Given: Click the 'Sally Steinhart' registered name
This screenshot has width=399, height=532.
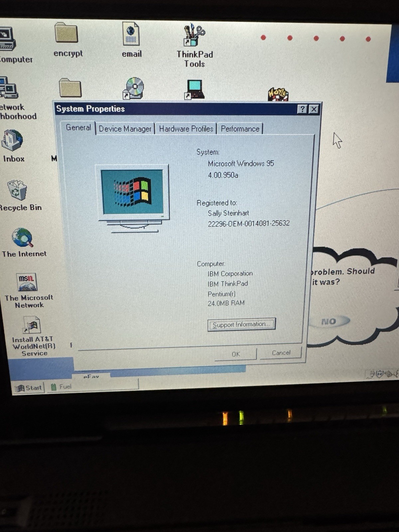Looking at the screenshot, I should click(228, 213).
